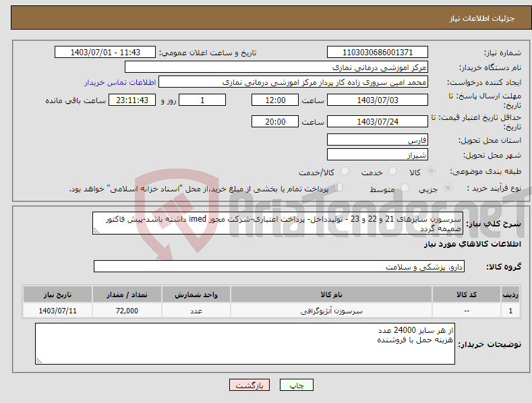The image size is (532, 403).
Task: Click the quantity cell 72,000
Action: point(127,311)
